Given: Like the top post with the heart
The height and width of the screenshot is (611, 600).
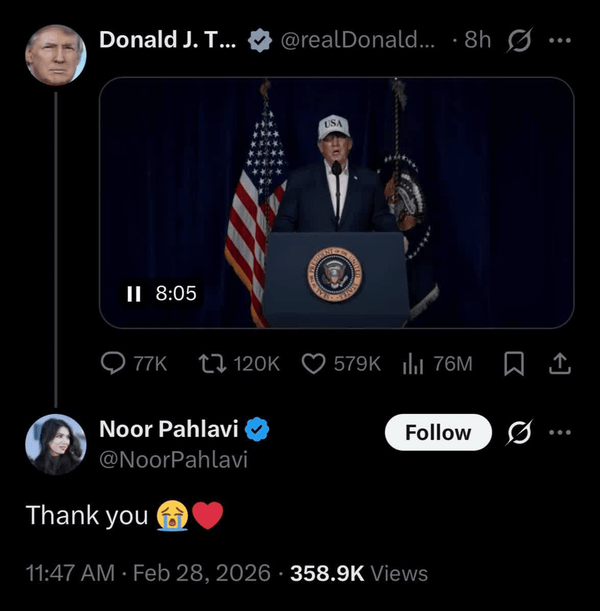Looking at the screenshot, I should point(314,363).
